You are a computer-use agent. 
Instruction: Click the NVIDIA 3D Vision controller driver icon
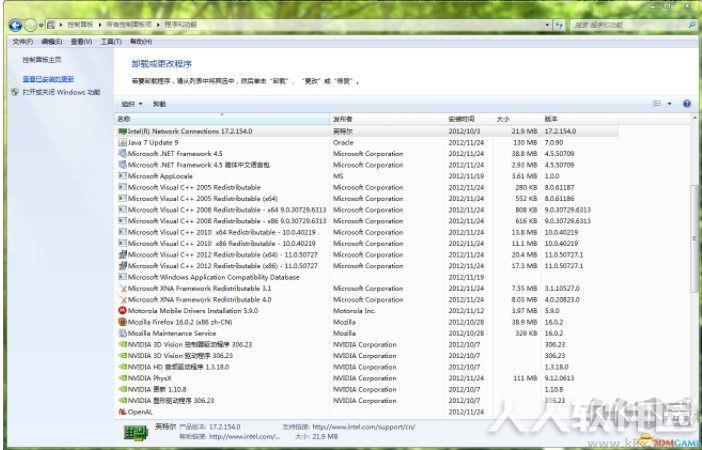(x=122, y=344)
